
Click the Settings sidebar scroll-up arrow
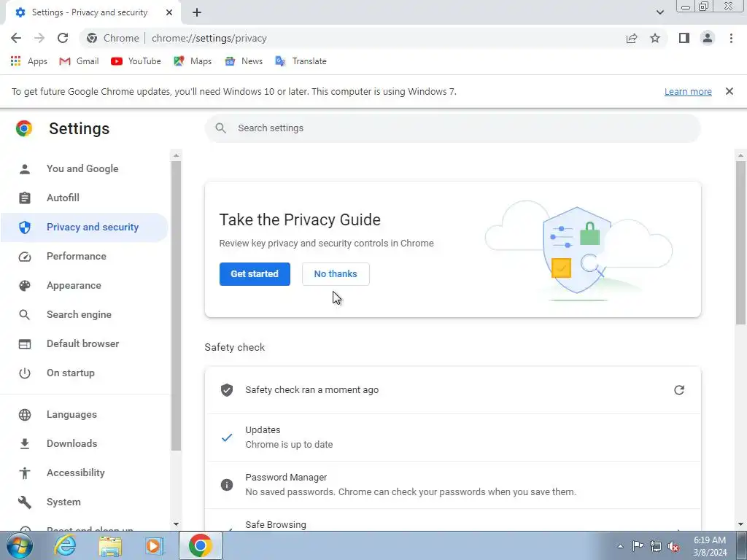(x=176, y=155)
